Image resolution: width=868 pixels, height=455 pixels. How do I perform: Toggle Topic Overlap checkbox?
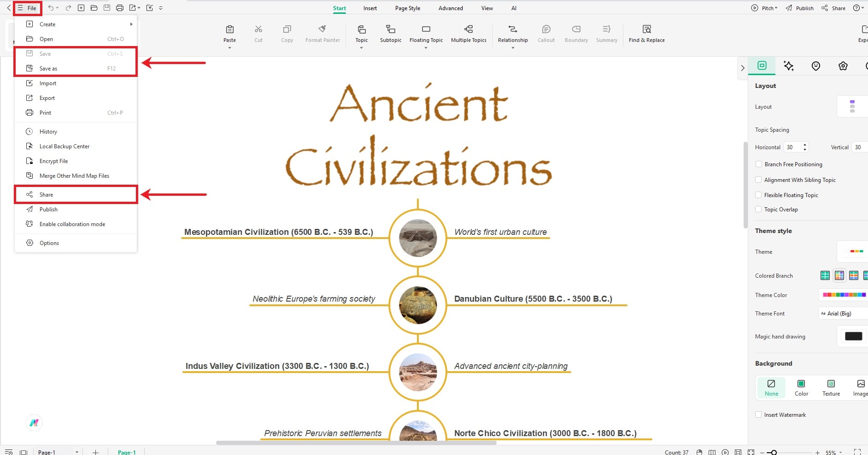[758, 209]
